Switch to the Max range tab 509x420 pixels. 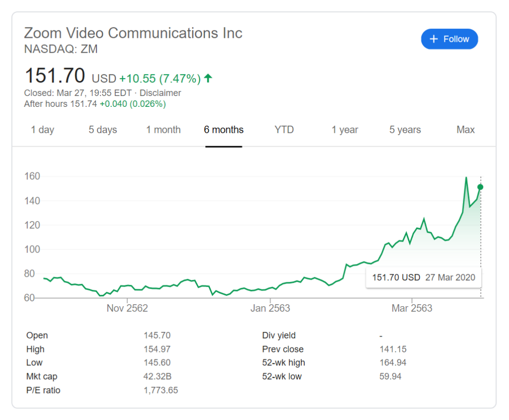click(x=466, y=130)
